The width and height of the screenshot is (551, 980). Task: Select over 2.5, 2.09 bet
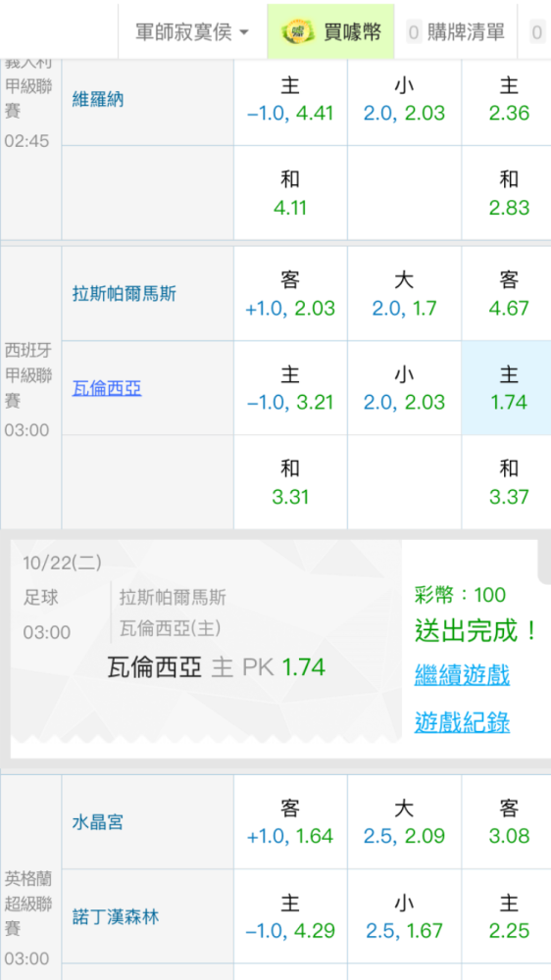click(404, 821)
